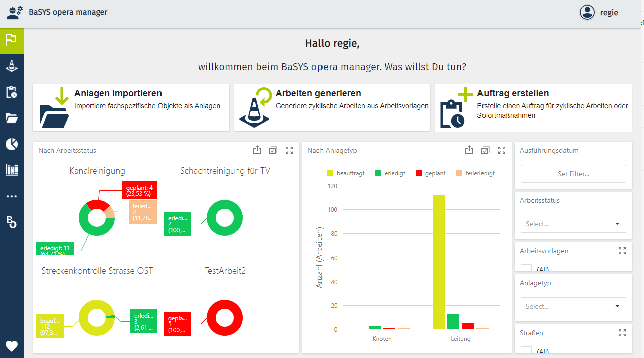This screenshot has width=644, height=358.
Task: Click the beauftragt legend color swatch
Action: [330, 173]
